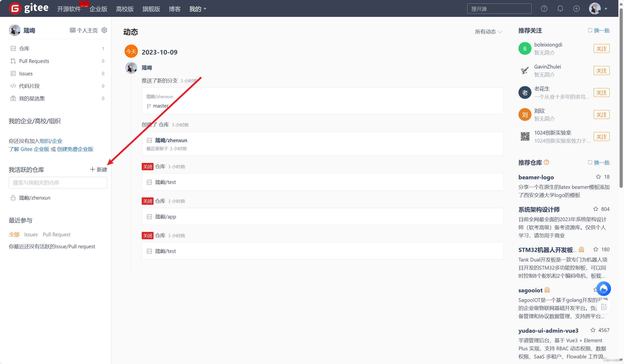This screenshot has width=624, height=364.
Task: Click GavinZhulei bird avatar
Action: pyautogui.click(x=525, y=70)
